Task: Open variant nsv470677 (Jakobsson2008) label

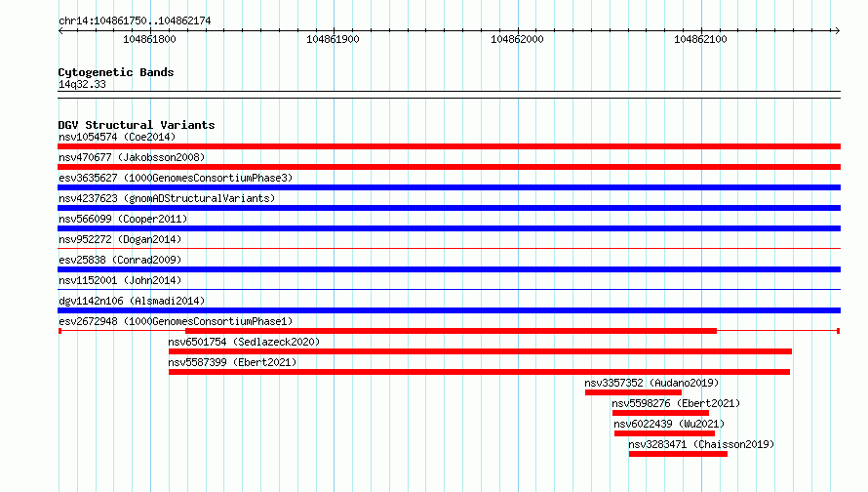Action: [x=132, y=157]
